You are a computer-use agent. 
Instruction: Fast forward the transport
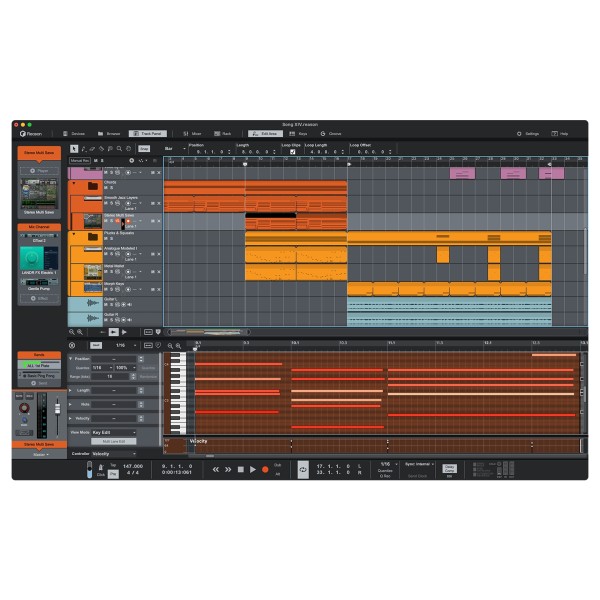tap(228, 470)
